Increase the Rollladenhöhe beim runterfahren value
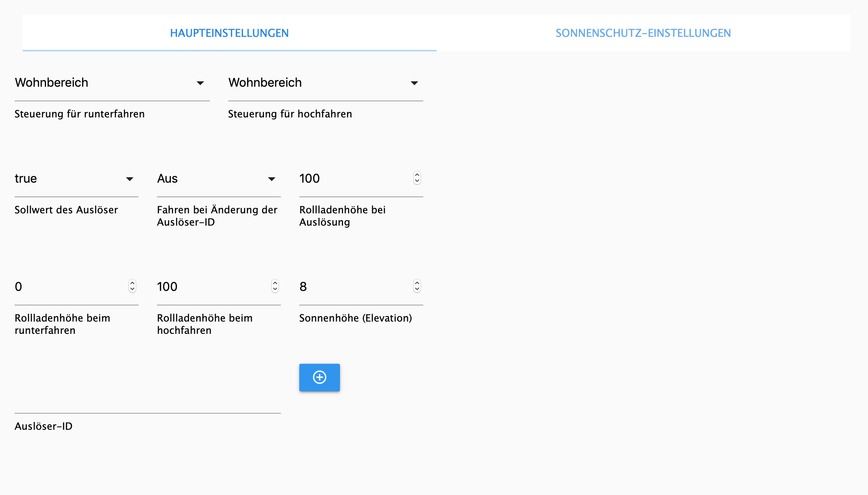 click(x=132, y=283)
